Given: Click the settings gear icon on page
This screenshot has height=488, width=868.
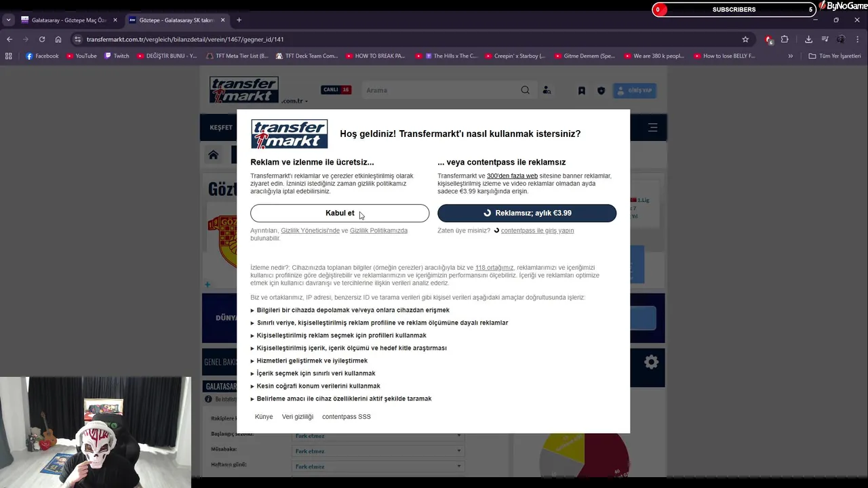Looking at the screenshot, I should point(651,362).
